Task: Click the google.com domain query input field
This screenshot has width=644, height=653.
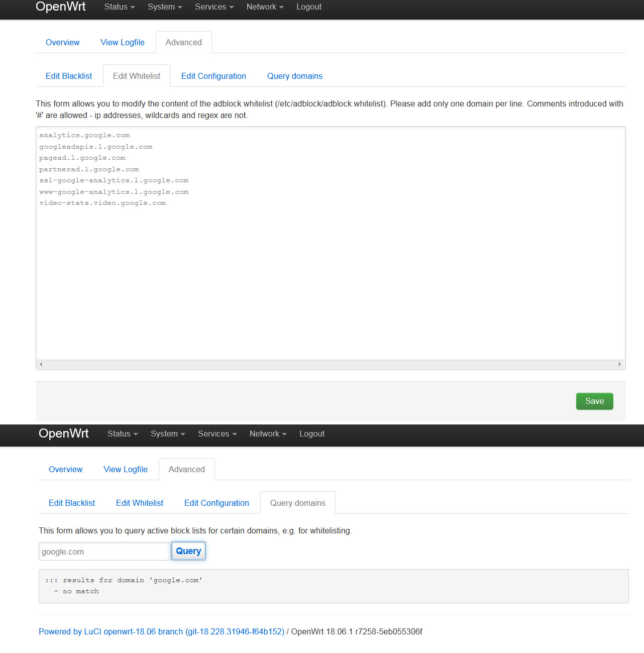Action: [104, 552]
